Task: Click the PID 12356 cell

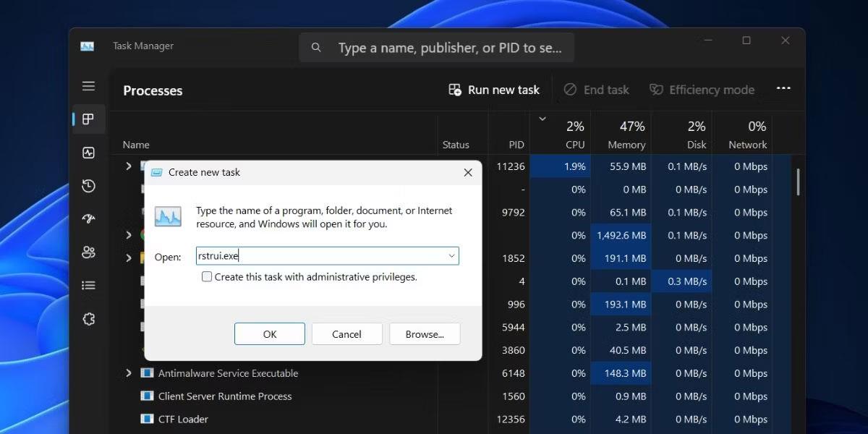Action: click(511, 419)
